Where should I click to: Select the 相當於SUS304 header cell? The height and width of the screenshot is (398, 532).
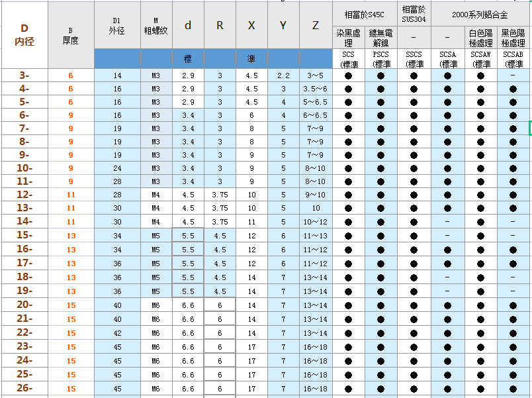(414, 15)
